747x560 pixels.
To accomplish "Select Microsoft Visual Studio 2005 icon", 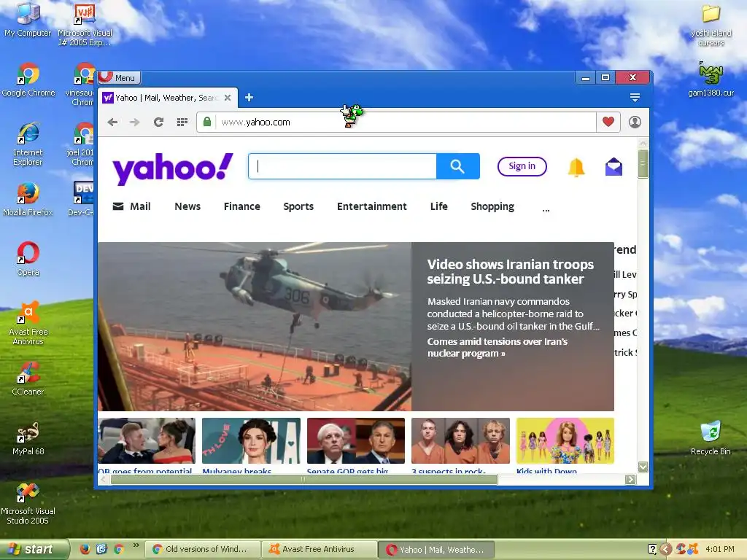I will pos(28,503).
